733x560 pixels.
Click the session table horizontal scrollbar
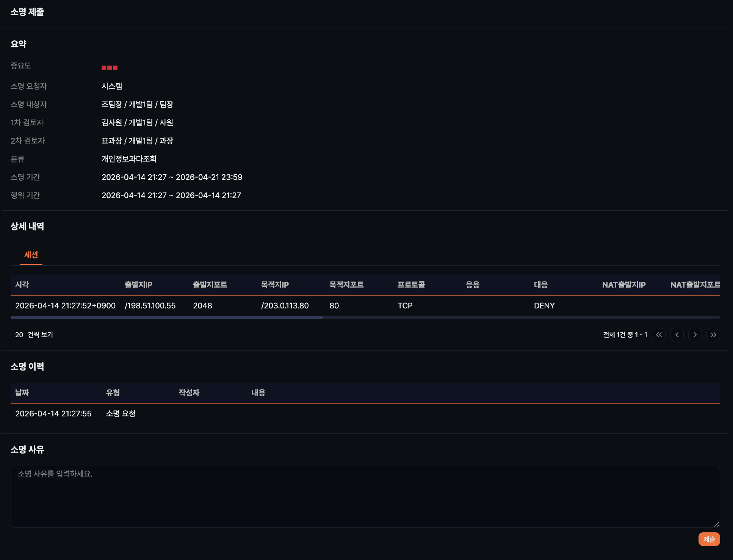coord(167,318)
